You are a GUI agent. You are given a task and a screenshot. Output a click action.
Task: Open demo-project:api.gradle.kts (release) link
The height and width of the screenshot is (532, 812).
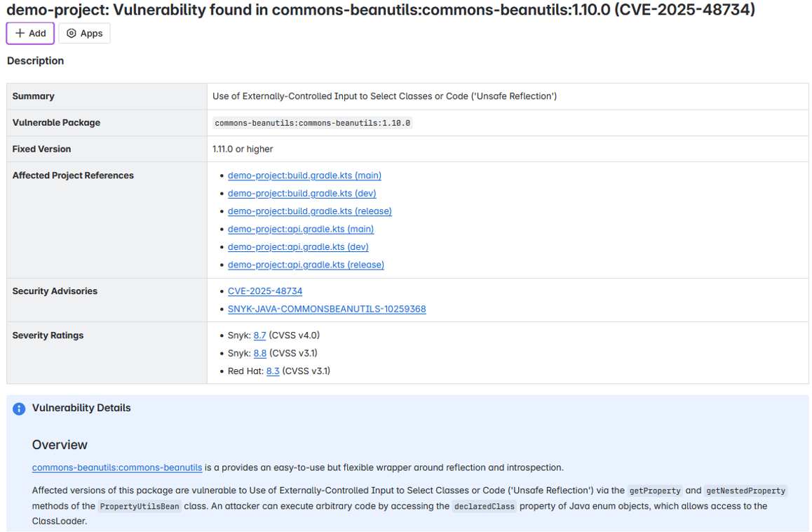pos(306,265)
